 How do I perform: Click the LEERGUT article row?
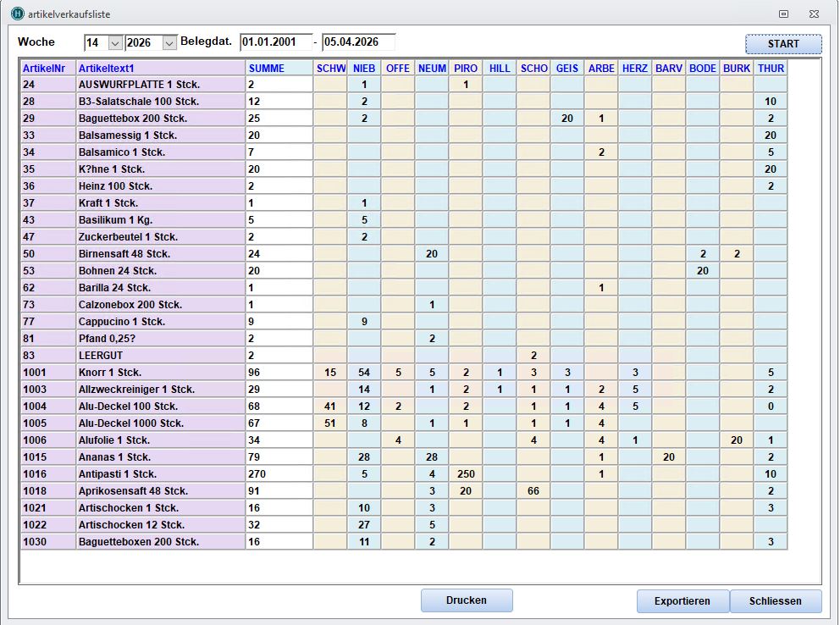pyautogui.click(x=159, y=356)
